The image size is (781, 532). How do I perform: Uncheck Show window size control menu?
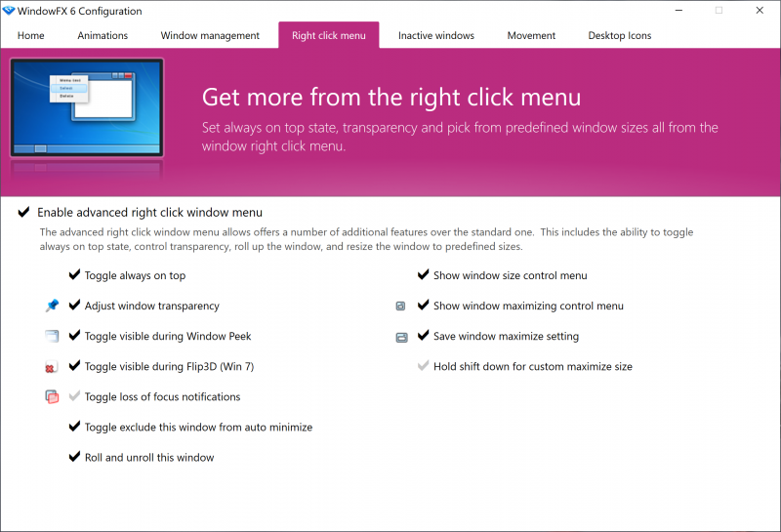tap(423, 275)
